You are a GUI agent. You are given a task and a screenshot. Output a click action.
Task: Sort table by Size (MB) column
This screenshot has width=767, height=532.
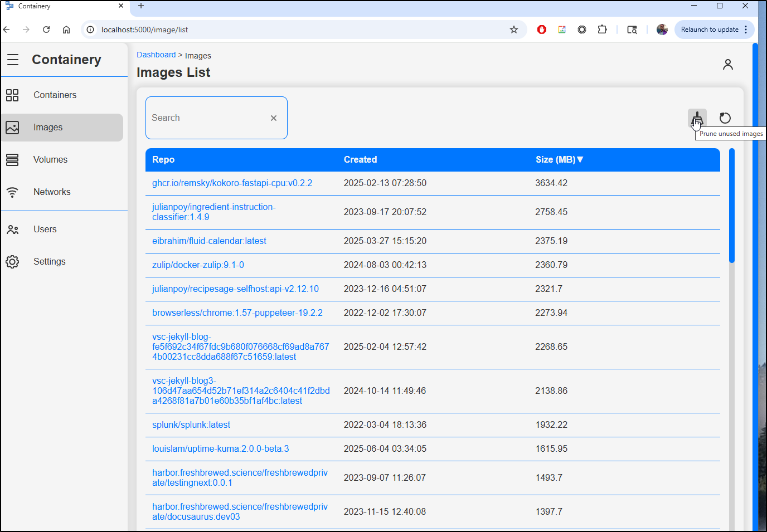click(x=559, y=160)
